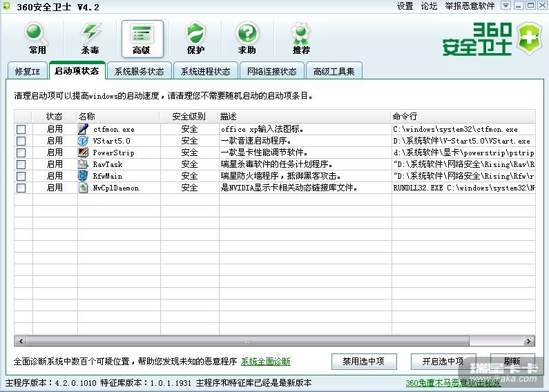Click the description '一款显卡性能调节软件。'
Image resolution: width=549 pixels, height=392 pixels.
(264, 153)
